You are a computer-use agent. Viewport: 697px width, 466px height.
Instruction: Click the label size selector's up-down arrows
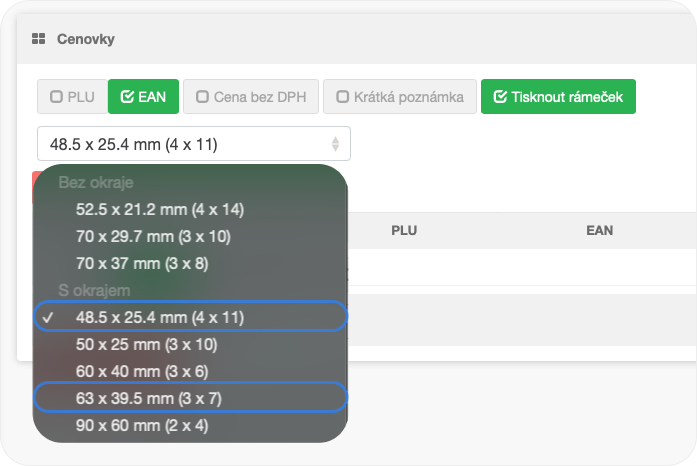pos(335,144)
